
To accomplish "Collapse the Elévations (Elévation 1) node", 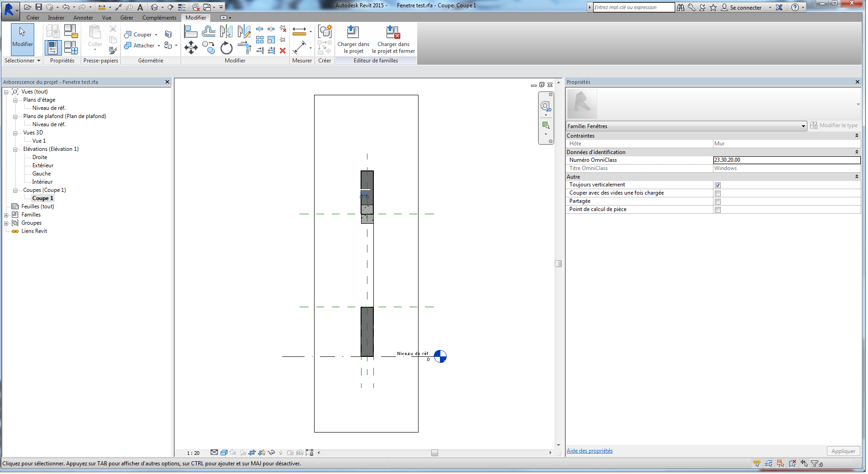I will click(x=15, y=149).
